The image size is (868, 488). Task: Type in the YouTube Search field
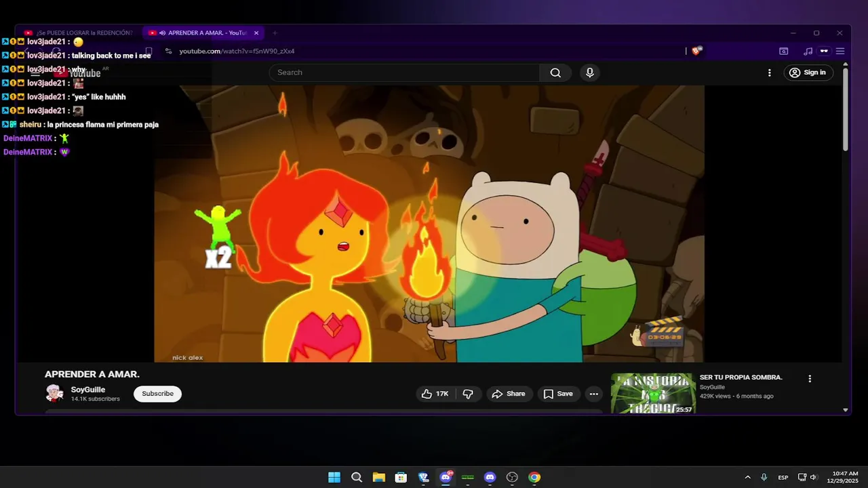[405, 73]
